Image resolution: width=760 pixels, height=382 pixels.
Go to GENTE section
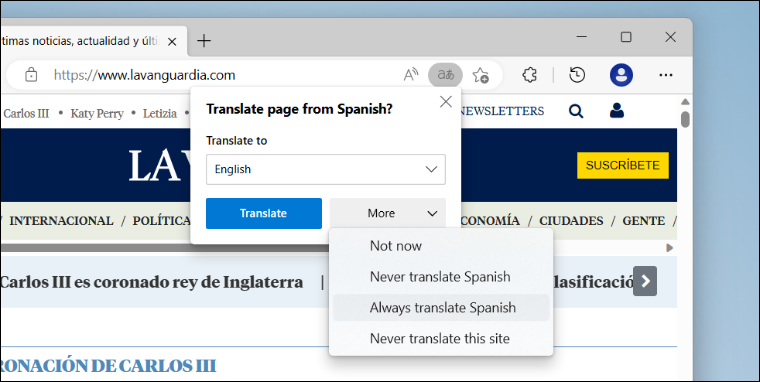pyautogui.click(x=644, y=221)
